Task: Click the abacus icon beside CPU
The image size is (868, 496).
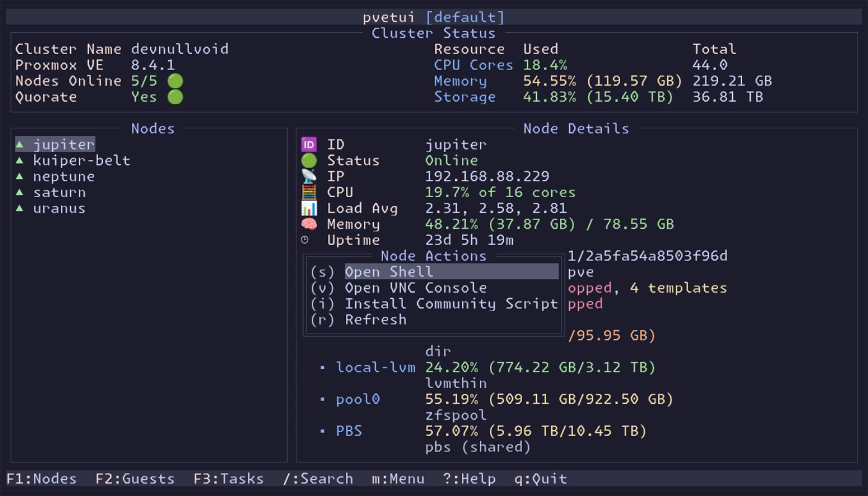Action: tap(308, 192)
